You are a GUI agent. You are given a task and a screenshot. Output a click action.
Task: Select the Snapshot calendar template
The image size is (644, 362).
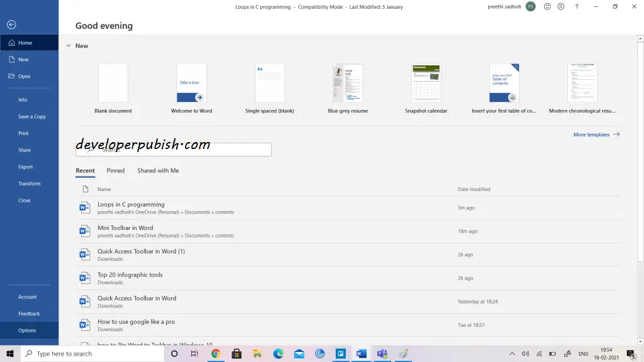click(426, 89)
